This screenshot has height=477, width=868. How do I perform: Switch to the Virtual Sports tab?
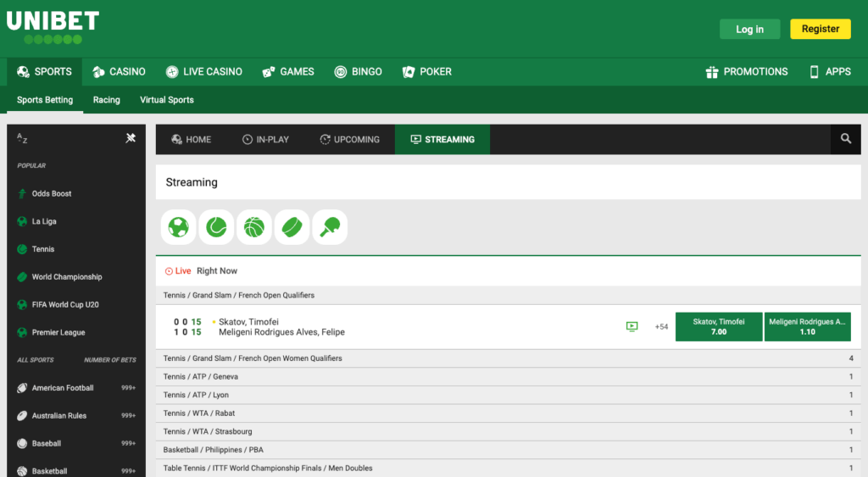(x=167, y=100)
